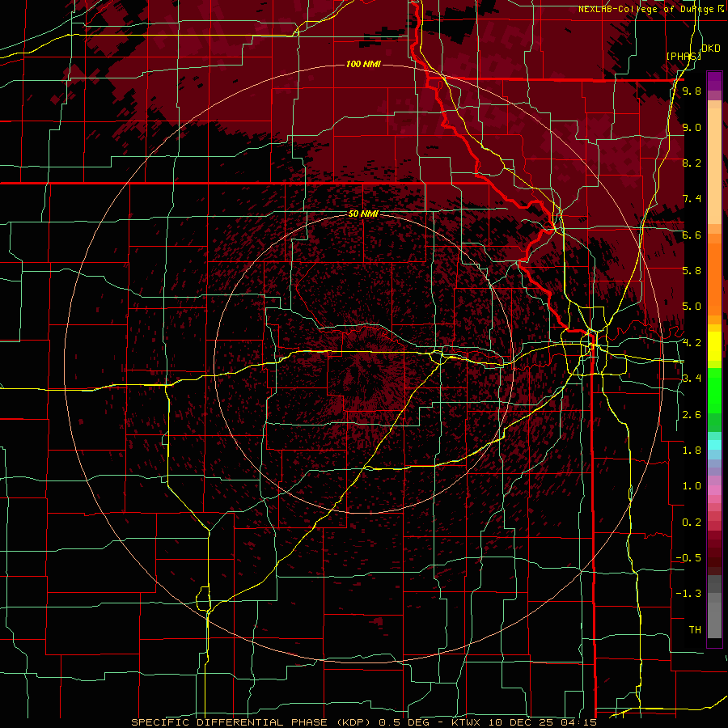Click the 9.8 value on color scale
The width and height of the screenshot is (728, 728).
tap(692, 91)
